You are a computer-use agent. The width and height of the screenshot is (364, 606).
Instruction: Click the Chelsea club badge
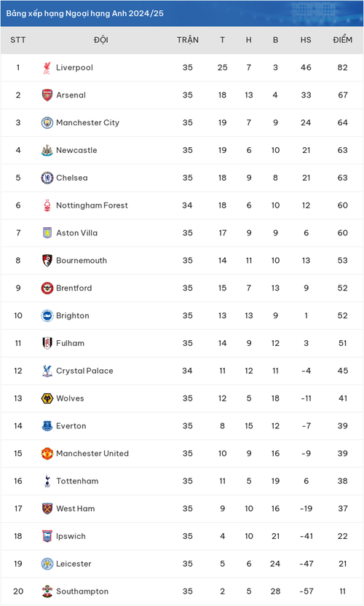(47, 178)
